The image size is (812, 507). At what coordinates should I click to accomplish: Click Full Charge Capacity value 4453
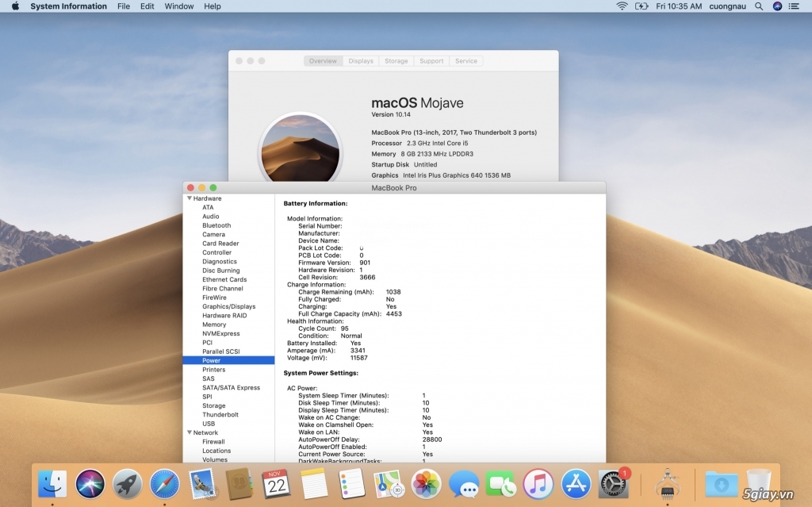[393, 313]
